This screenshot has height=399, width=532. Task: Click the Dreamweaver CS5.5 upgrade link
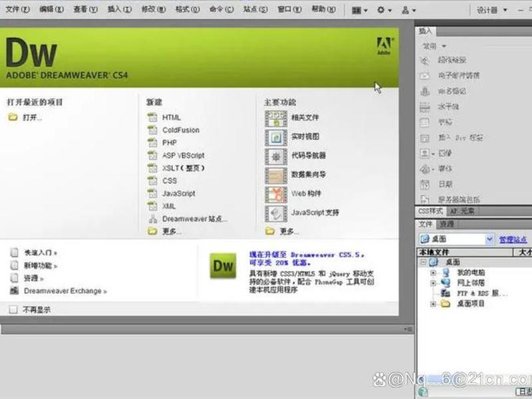point(307,259)
